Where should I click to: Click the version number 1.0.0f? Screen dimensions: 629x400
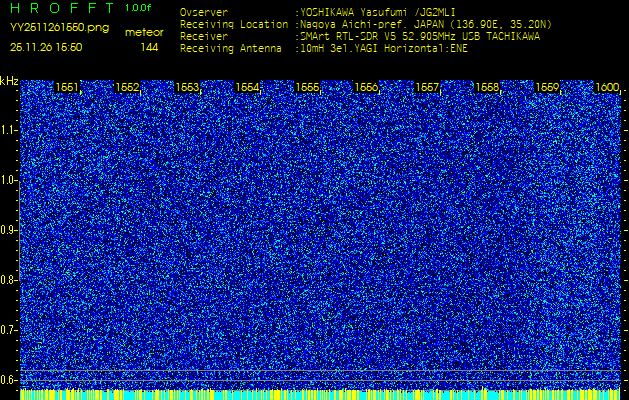(138, 8)
